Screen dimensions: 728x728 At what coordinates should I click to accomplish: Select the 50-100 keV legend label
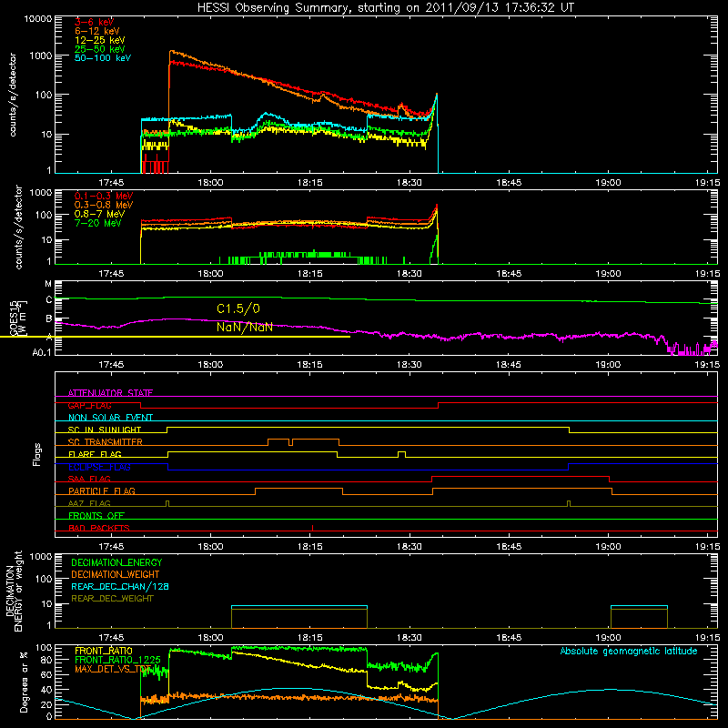(x=103, y=58)
